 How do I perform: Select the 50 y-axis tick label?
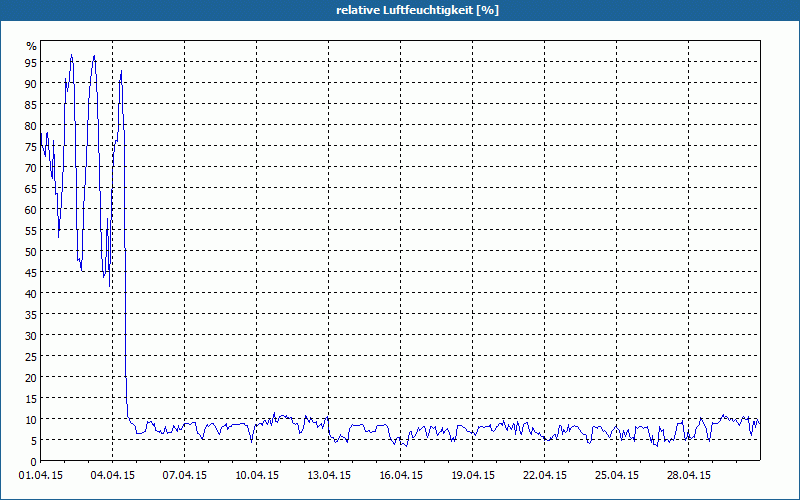tap(30, 252)
